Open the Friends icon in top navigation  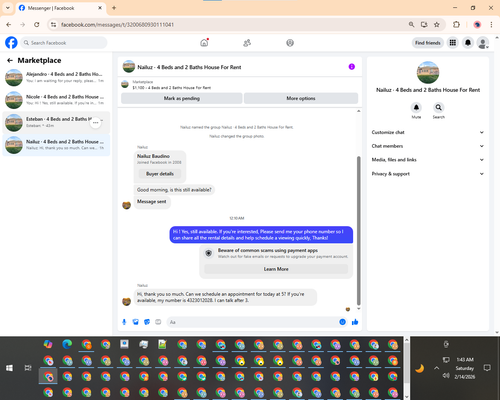pyautogui.click(x=247, y=43)
